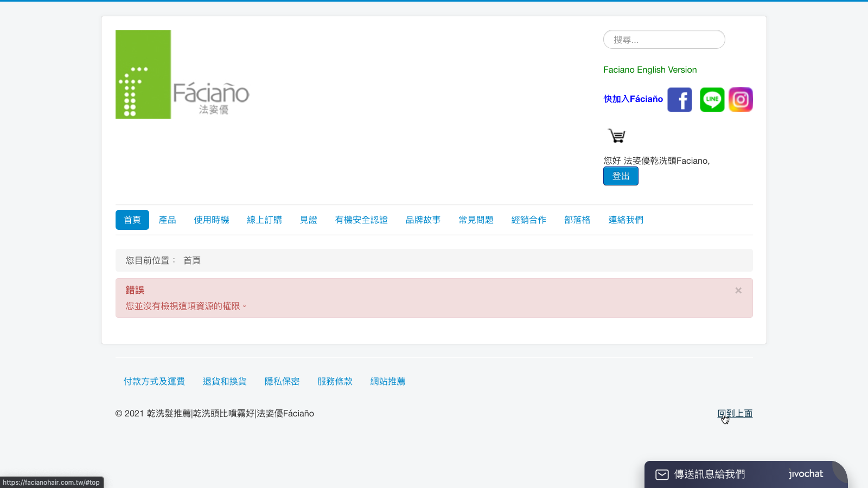This screenshot has width=868, height=488.
Task: Open the 見證 menu item
Action: [308, 220]
